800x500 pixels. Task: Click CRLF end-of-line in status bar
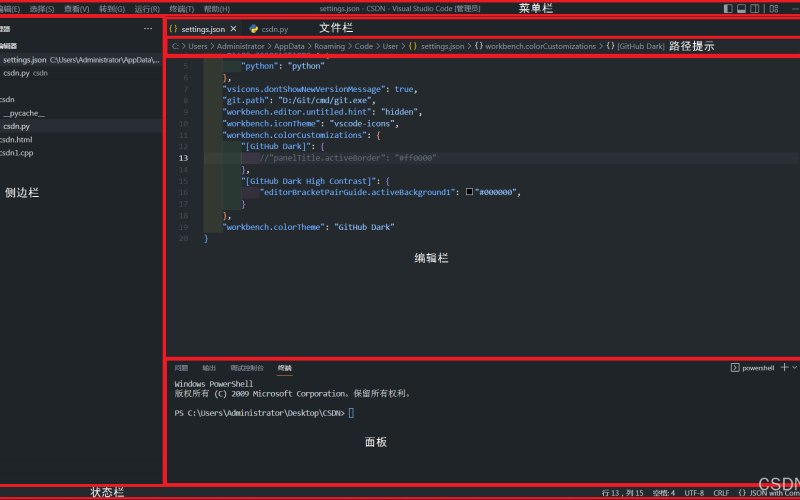tap(721, 493)
